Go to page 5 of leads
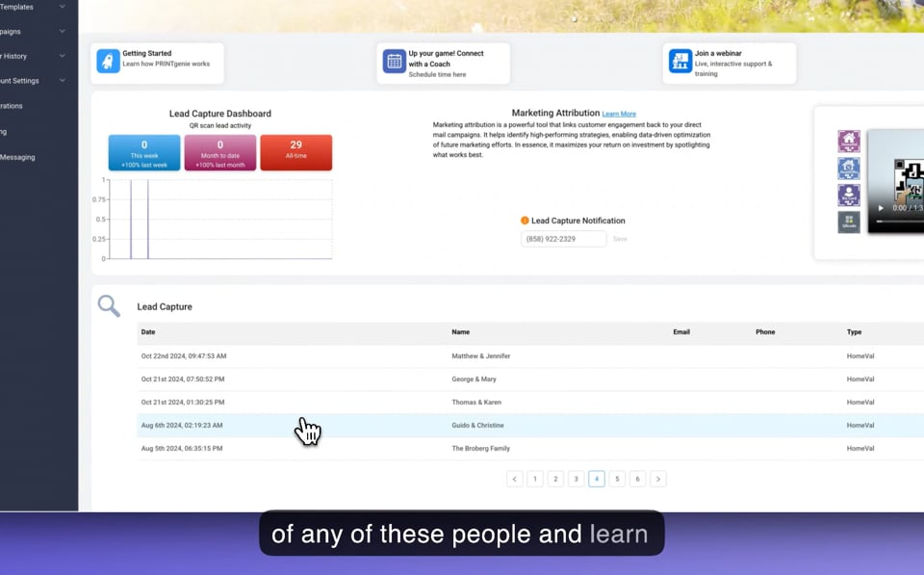 click(617, 479)
